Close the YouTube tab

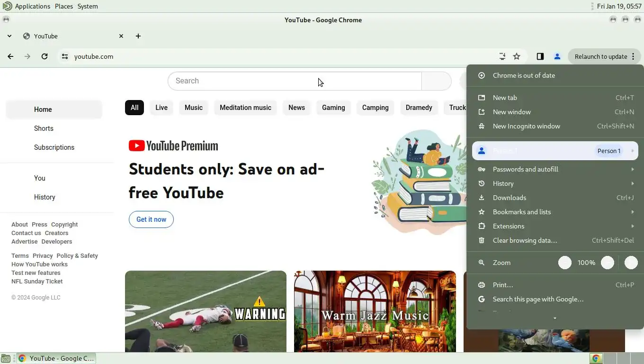tap(121, 36)
